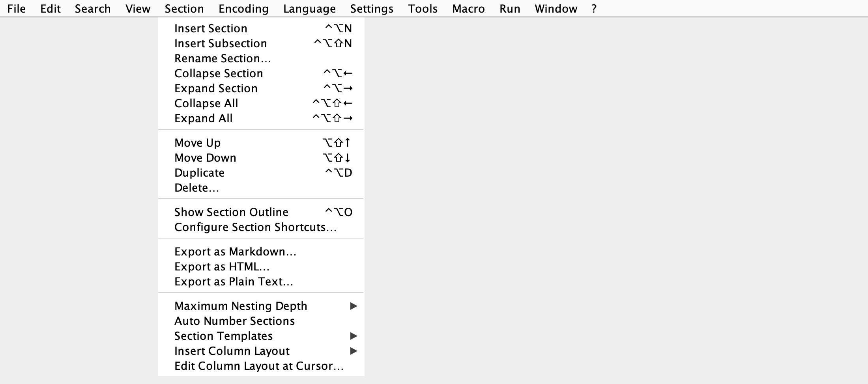Open the Tools menu
This screenshot has height=384, width=868.
[423, 9]
